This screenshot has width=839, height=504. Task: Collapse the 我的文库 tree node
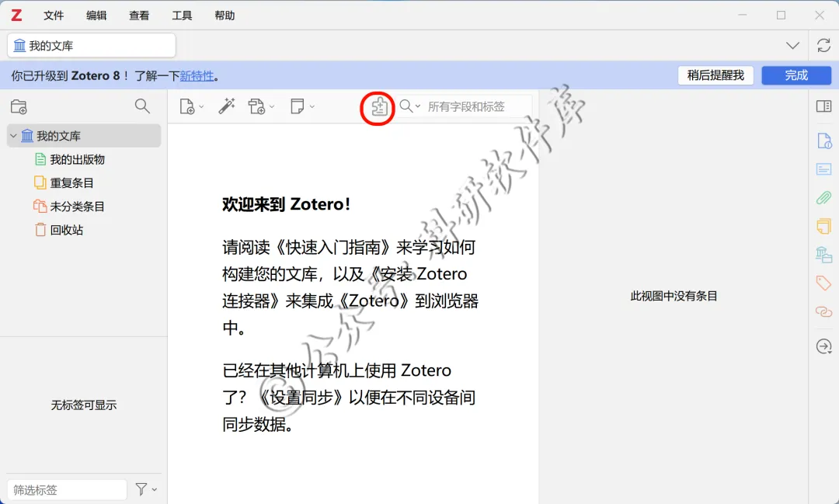[x=13, y=136]
